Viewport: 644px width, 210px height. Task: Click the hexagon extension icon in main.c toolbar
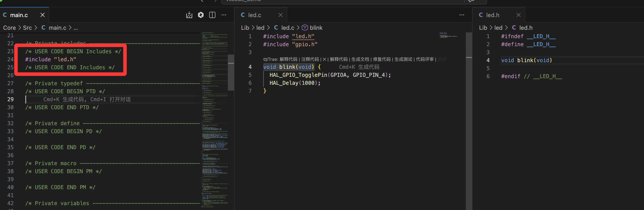tap(201, 15)
